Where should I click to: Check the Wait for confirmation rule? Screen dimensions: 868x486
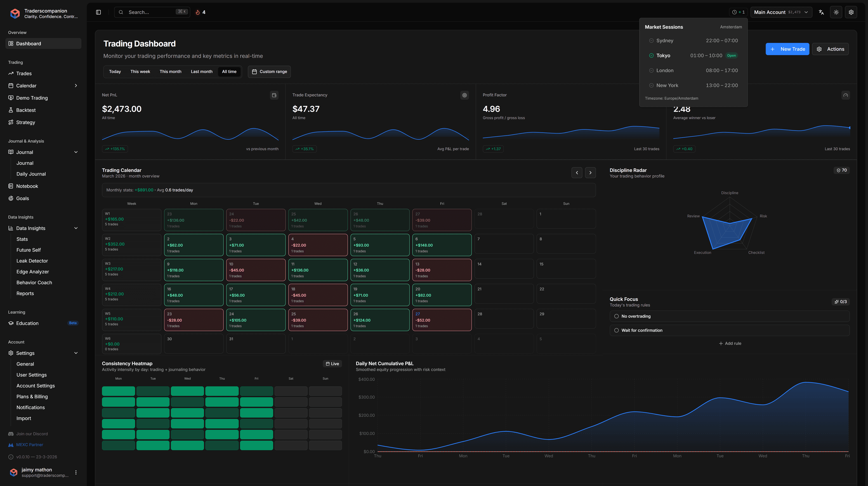pyautogui.click(x=616, y=330)
